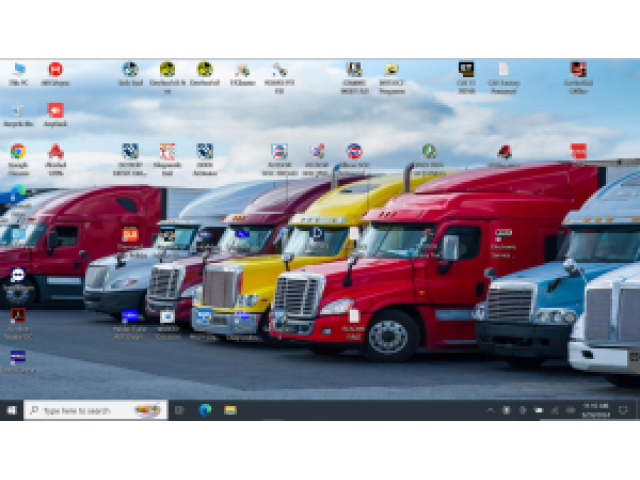Open the Tech Tool shortcut
Viewport: 640px width, 480px height.
130,71
